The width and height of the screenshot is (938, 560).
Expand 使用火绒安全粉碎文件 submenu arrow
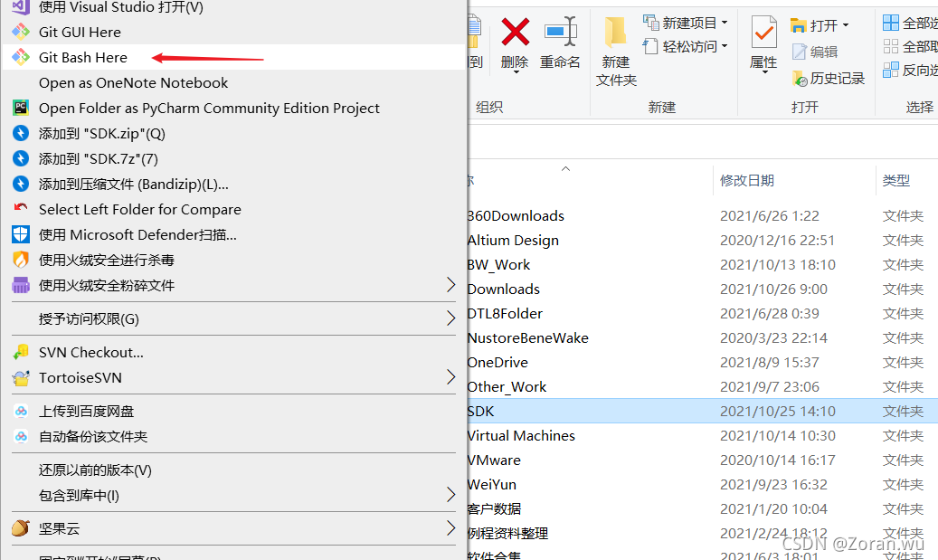click(x=451, y=285)
